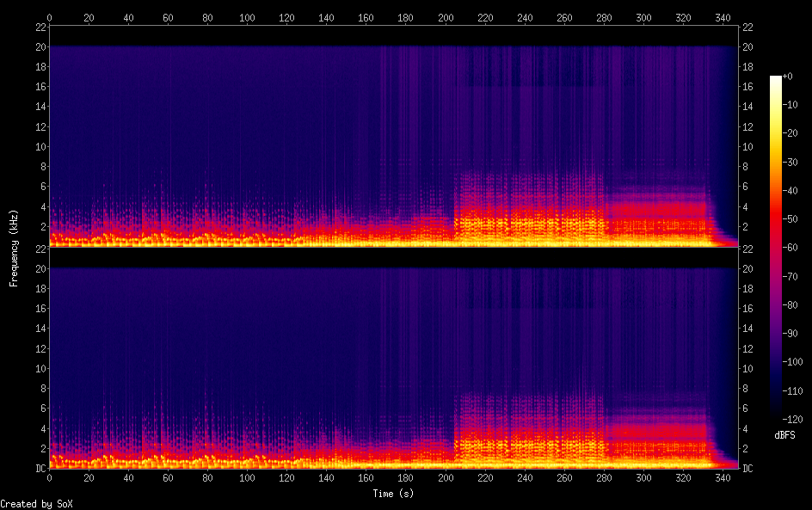Click the 'Time (s)' axis label

coord(394,494)
